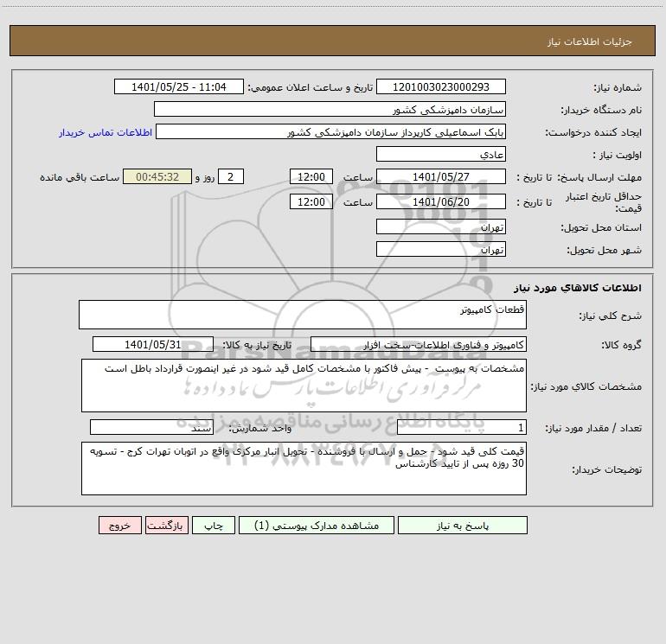Screen dimensions: 666x644
Task: Click the label استان محل تحویل
Action: tap(601, 228)
